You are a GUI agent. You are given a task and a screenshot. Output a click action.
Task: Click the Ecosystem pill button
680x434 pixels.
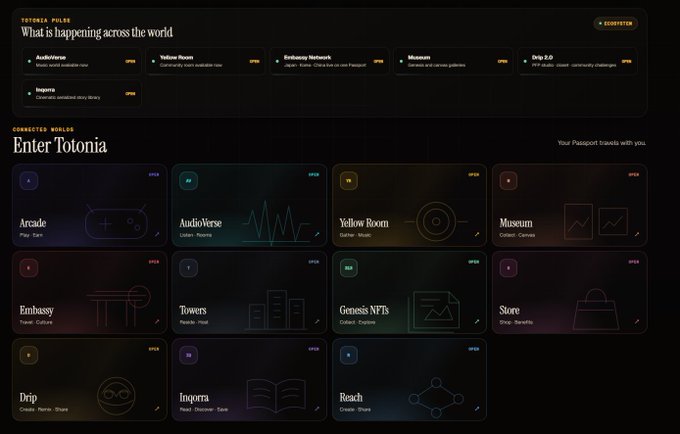point(616,23)
